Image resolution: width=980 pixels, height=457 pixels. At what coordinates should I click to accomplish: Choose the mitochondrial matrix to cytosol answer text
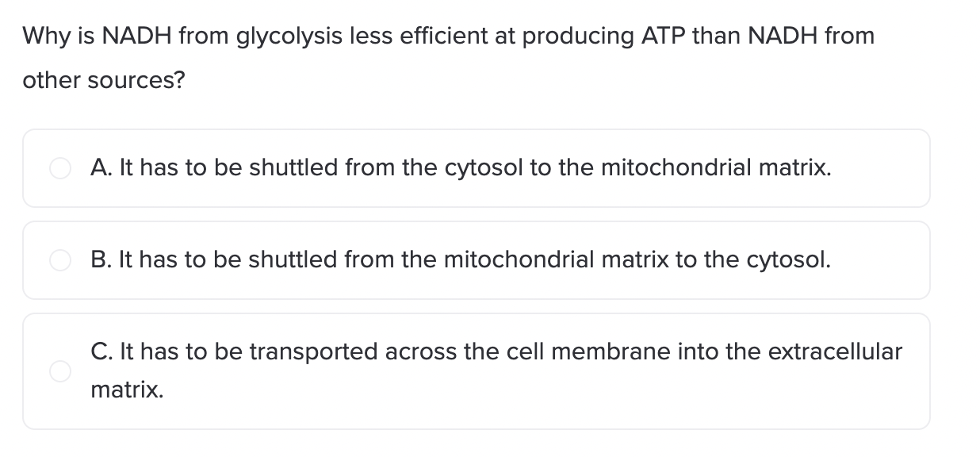pyautogui.click(x=461, y=260)
